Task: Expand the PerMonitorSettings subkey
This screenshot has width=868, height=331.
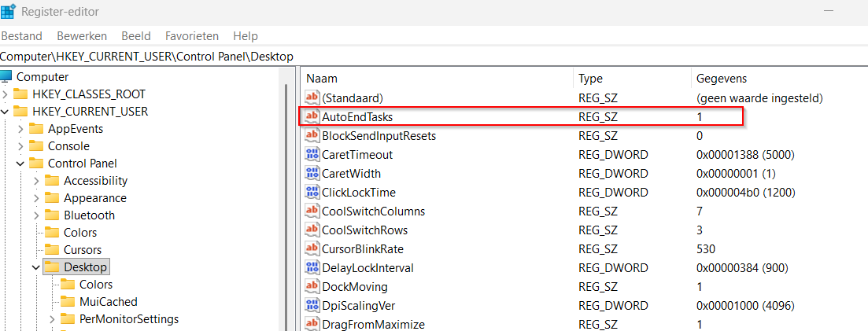Action: coord(53,319)
